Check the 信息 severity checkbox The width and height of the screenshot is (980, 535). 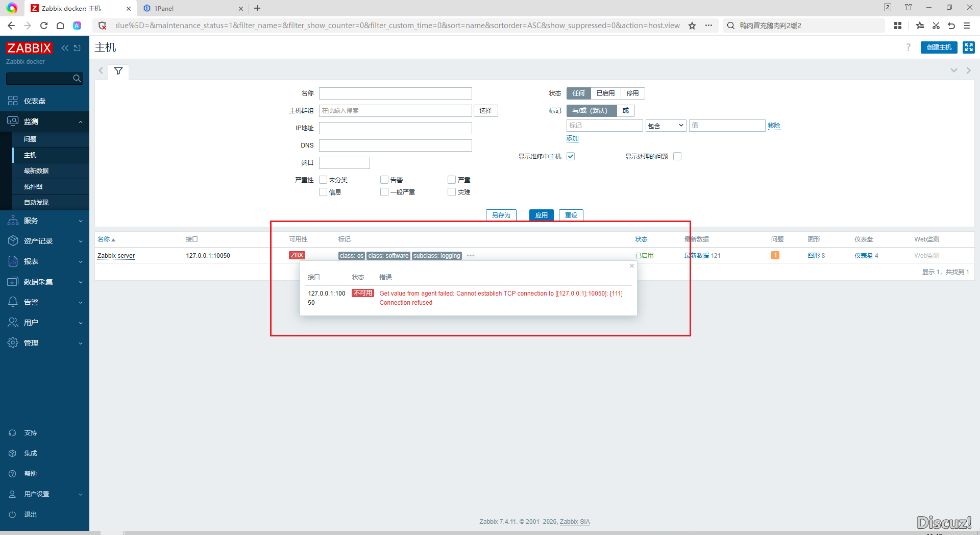coord(323,192)
